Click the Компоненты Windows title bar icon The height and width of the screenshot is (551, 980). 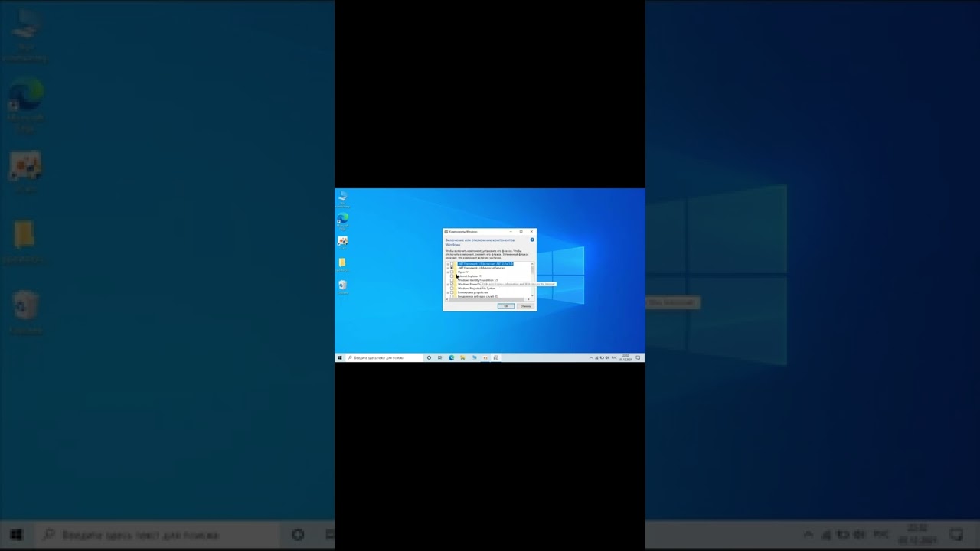(446, 231)
